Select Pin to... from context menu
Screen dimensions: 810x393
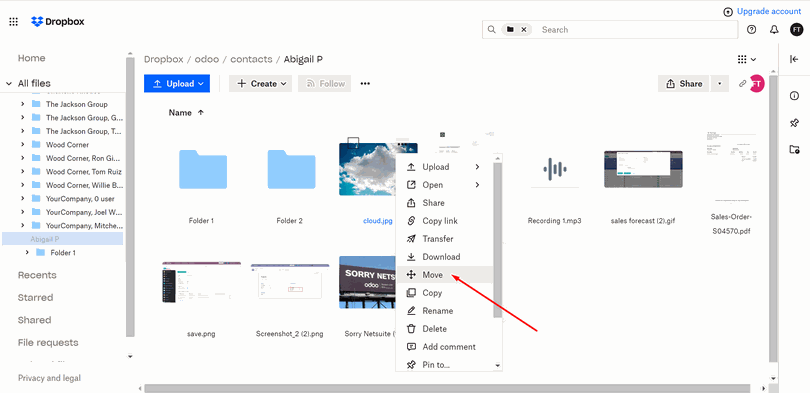[444, 365]
